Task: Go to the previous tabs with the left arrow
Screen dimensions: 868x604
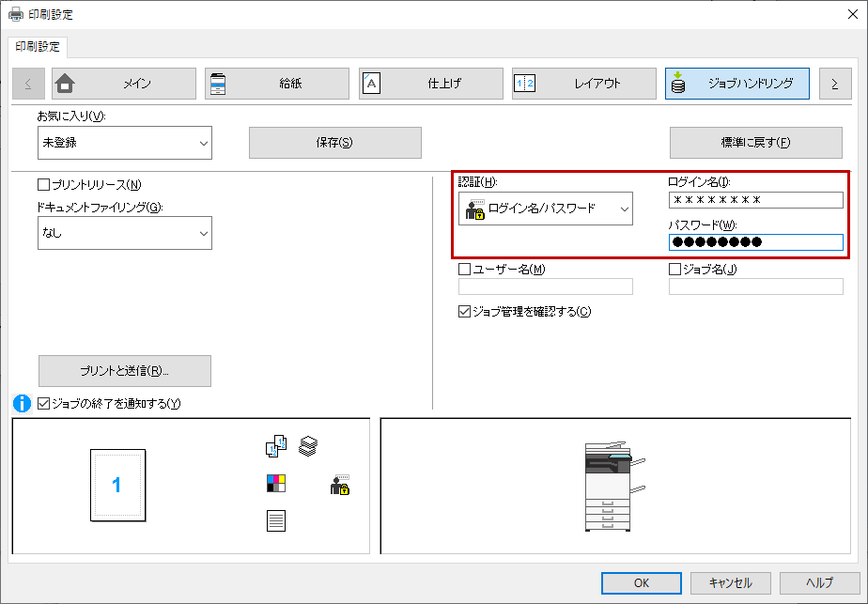Action: (28, 84)
